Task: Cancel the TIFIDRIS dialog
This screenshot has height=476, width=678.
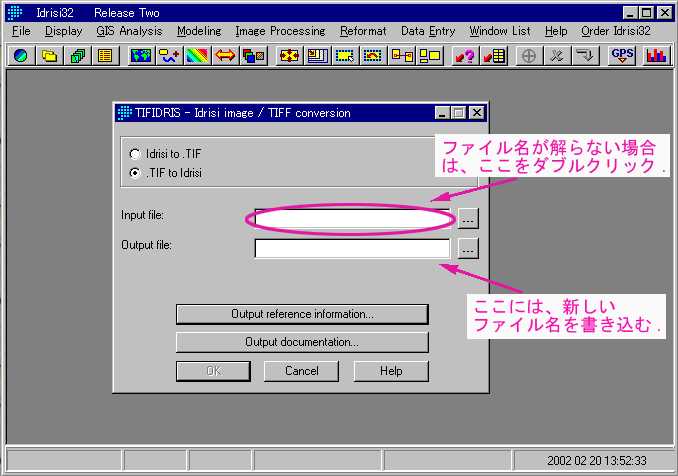Action: click(x=301, y=371)
